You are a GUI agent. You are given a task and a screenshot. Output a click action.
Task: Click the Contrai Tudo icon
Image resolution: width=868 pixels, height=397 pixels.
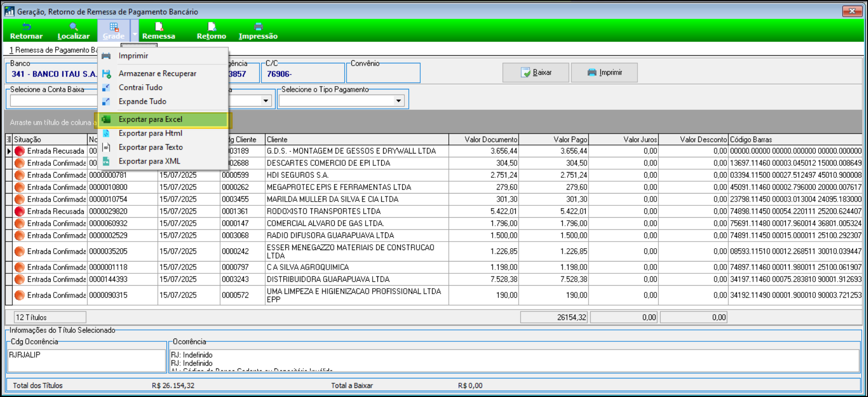(x=106, y=87)
